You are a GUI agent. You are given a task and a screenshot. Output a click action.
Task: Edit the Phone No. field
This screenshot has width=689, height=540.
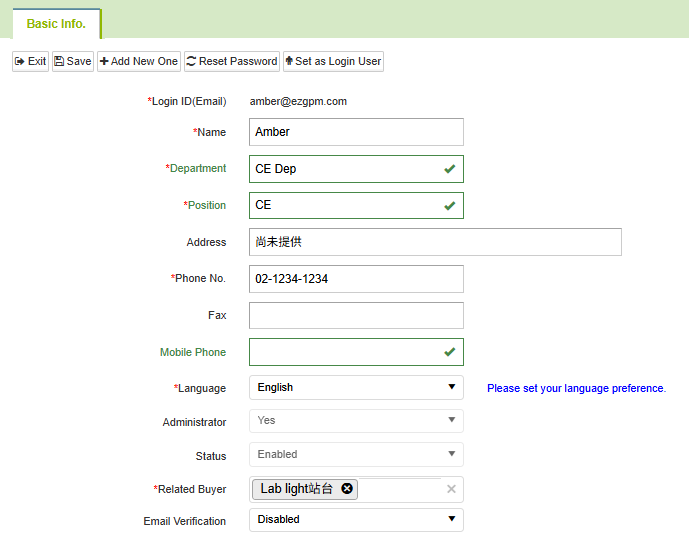click(x=356, y=279)
